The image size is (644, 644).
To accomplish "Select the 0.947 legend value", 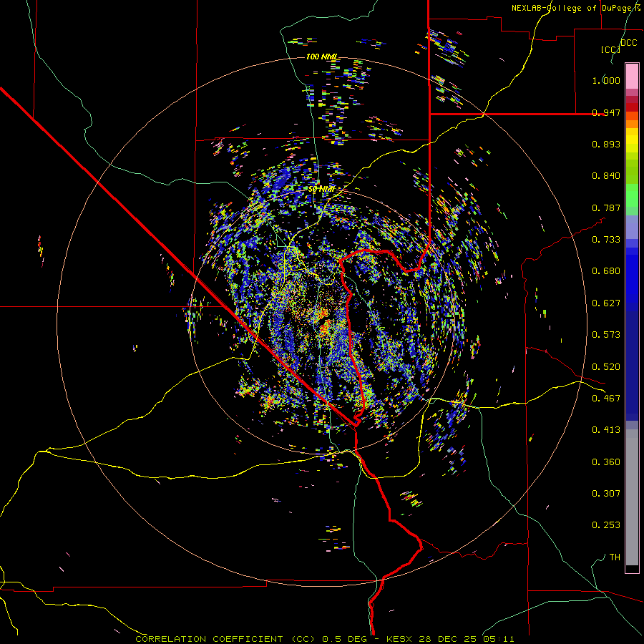I will click(606, 112).
